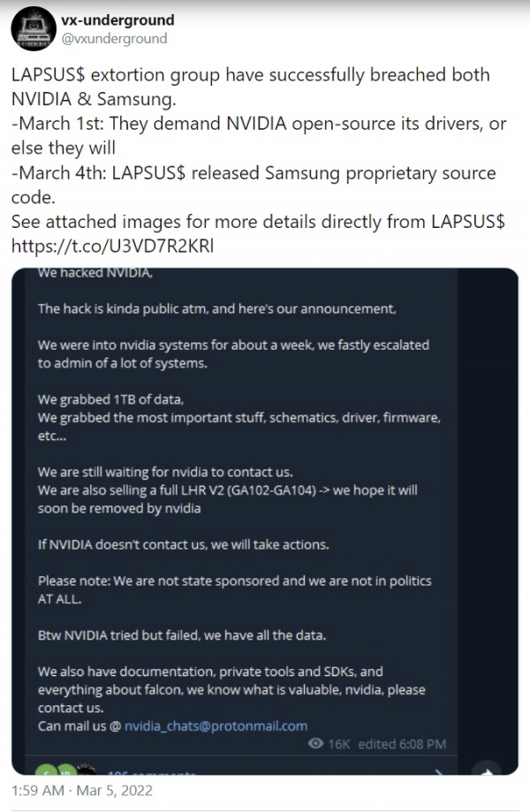The width and height of the screenshot is (530, 812).
Task: Click the green commenter avatars
Action: [x=53, y=770]
